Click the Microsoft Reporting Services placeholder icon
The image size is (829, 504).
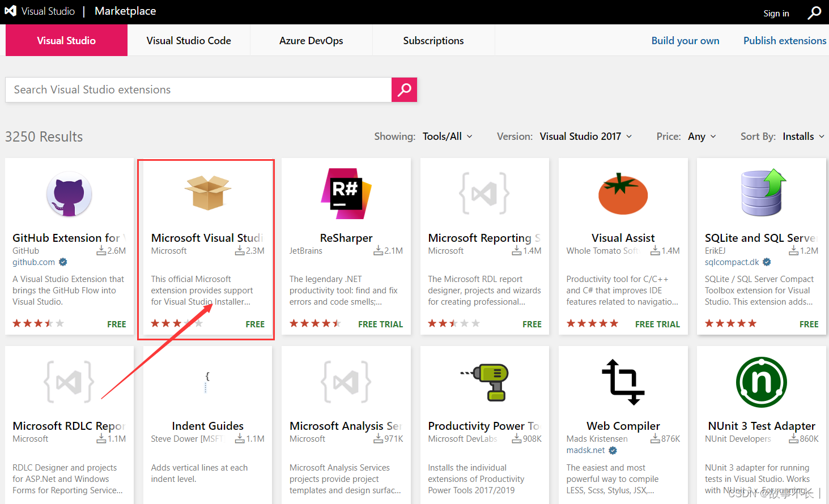484,194
